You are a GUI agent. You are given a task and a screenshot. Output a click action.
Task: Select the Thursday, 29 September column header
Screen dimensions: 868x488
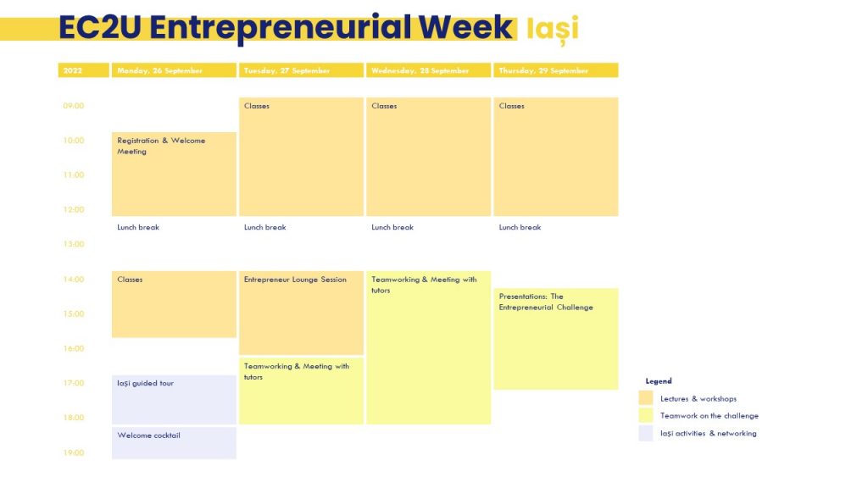556,70
